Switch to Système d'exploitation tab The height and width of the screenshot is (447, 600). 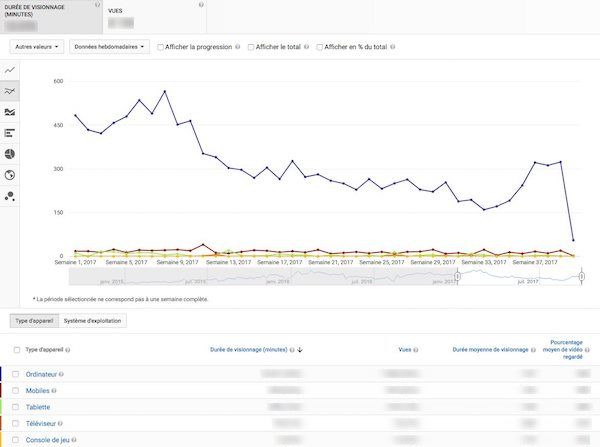pos(93,320)
